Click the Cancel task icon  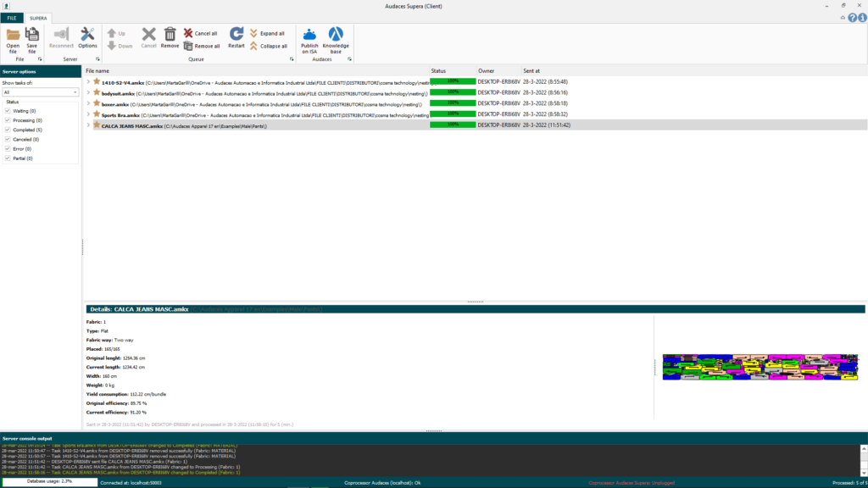148,35
